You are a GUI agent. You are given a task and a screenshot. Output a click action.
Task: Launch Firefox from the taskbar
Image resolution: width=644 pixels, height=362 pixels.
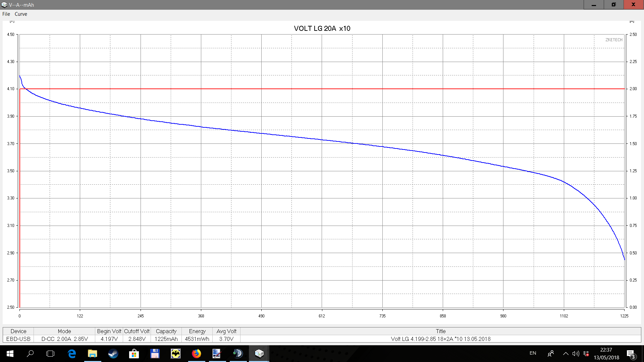point(197,354)
